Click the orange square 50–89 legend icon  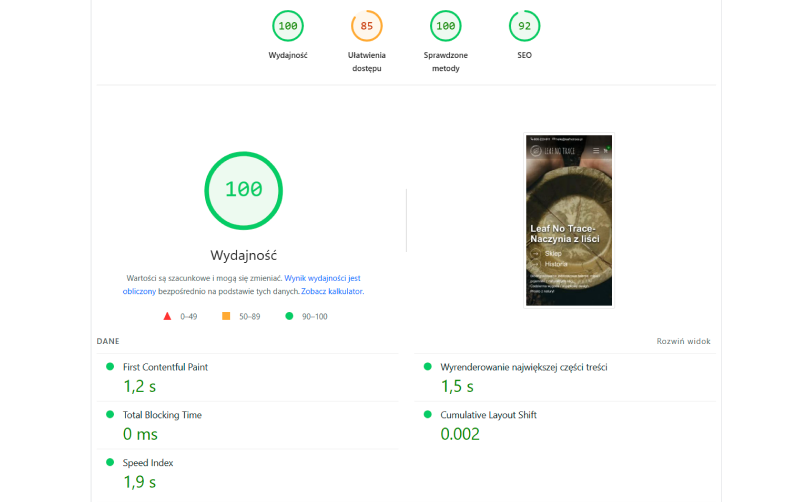click(x=226, y=316)
